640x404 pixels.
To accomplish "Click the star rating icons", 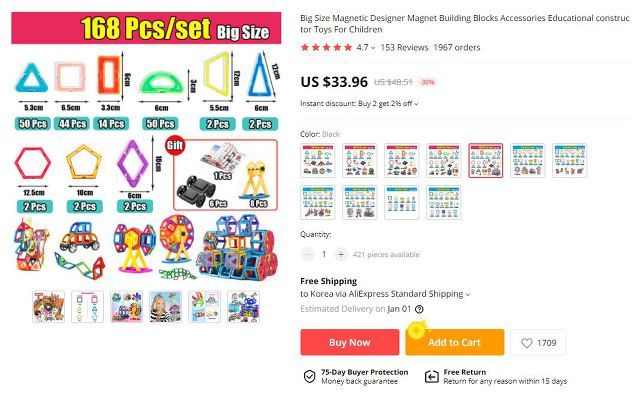I will point(326,47).
